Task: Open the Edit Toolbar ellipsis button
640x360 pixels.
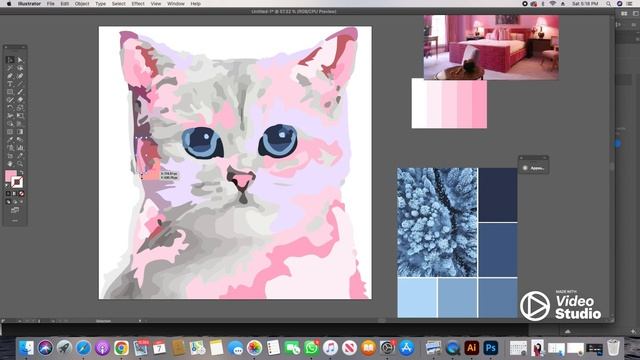Action: pos(15,220)
